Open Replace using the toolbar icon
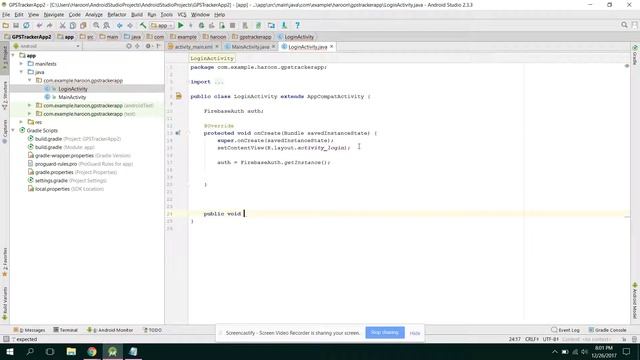The image size is (640, 360). pos(107,25)
